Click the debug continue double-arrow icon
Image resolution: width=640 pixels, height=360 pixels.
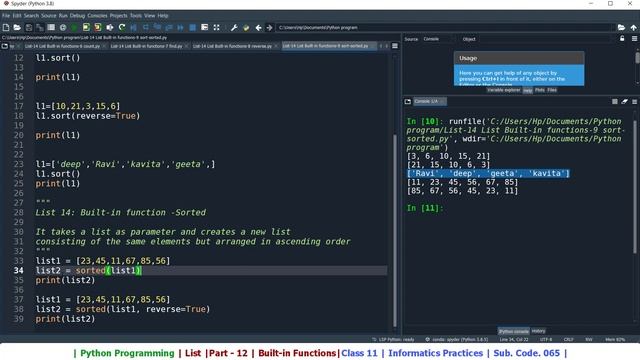[180, 27]
